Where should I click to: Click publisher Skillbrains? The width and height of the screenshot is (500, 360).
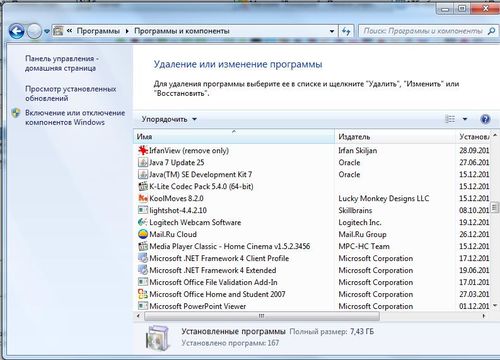point(355,210)
